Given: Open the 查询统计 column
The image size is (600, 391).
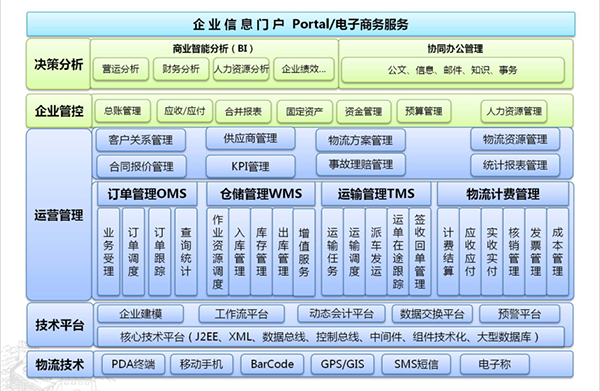Looking at the screenshot, I should (186, 252).
